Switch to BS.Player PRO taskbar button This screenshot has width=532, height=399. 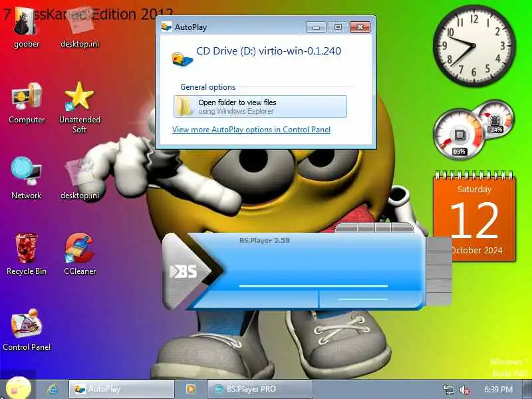point(259,389)
